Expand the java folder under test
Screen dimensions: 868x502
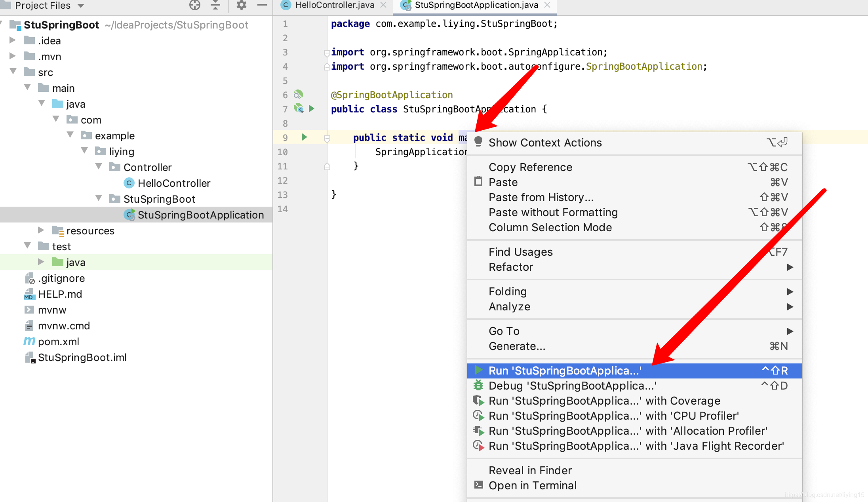click(x=41, y=262)
